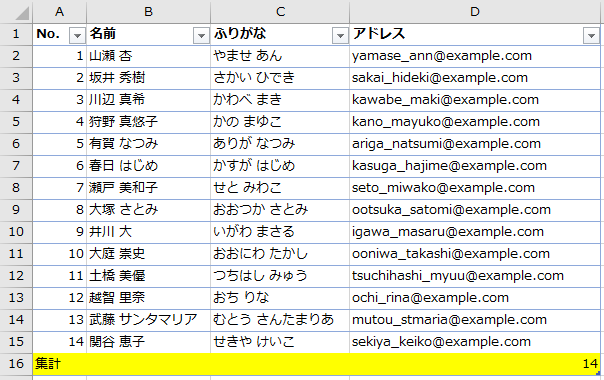Select address yamase_ann@example.com
Screen dimensions: 604x380
[475, 56]
